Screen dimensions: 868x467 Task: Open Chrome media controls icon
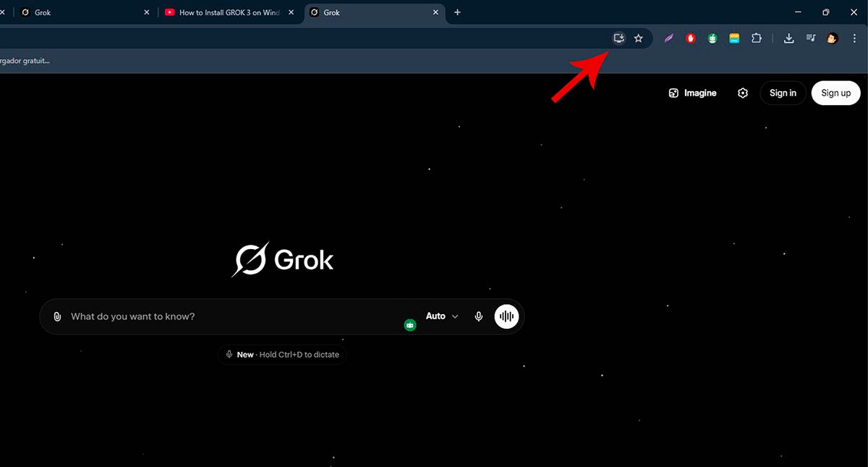[x=810, y=38]
